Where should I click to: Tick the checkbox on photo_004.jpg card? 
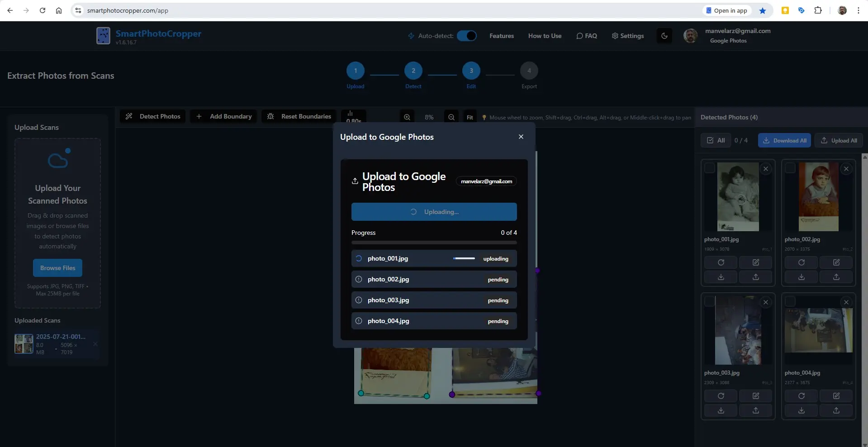click(790, 301)
